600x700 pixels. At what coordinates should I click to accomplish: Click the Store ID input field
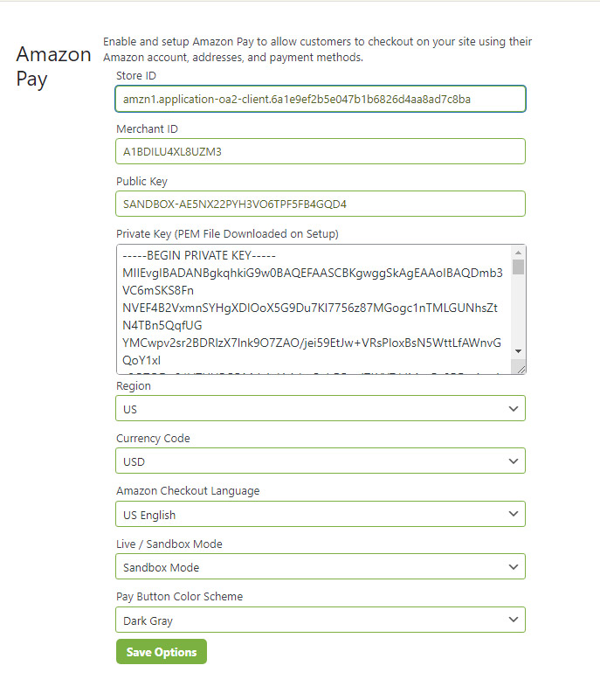pos(320,99)
